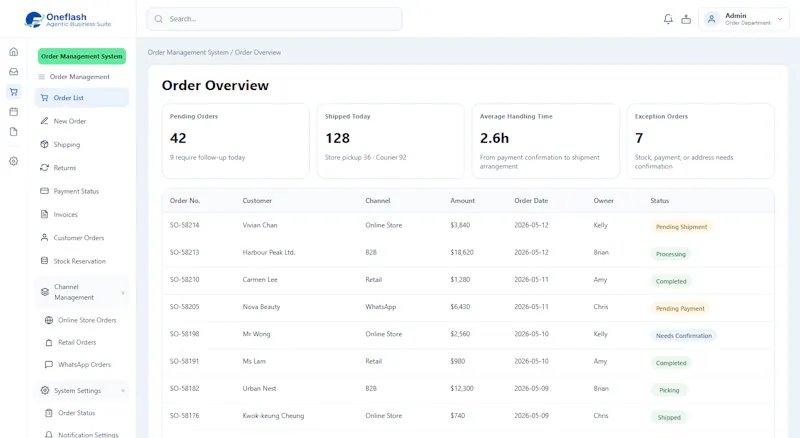
Task: Select the Exception Orders summary card
Action: point(701,141)
